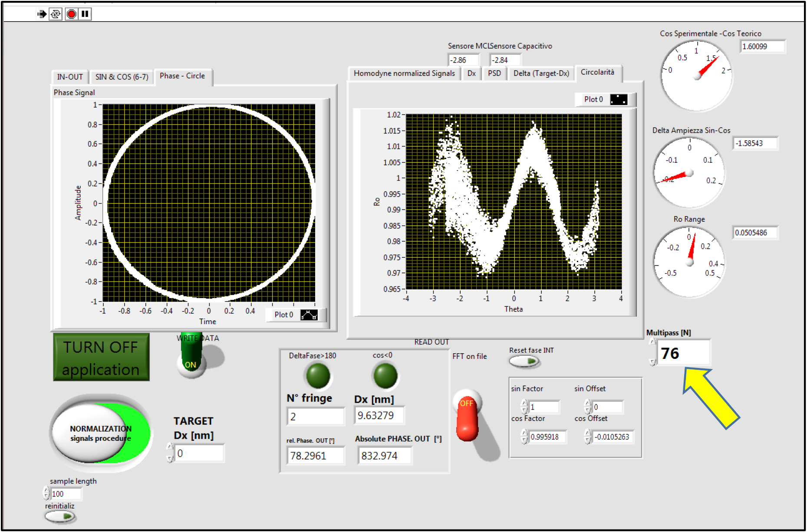The height and width of the screenshot is (532, 807).
Task: Click the Sensore MCL value -2.86
Action: tap(464, 60)
